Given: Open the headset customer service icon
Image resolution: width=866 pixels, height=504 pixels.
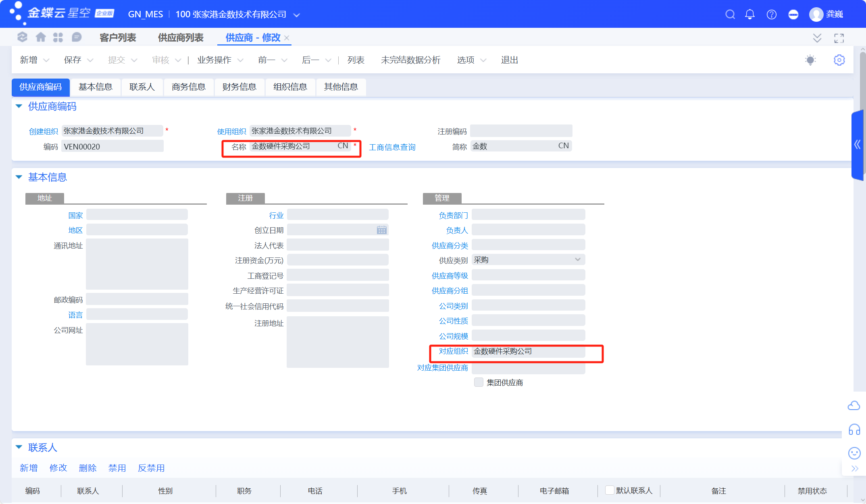Looking at the screenshot, I should coord(854,429).
